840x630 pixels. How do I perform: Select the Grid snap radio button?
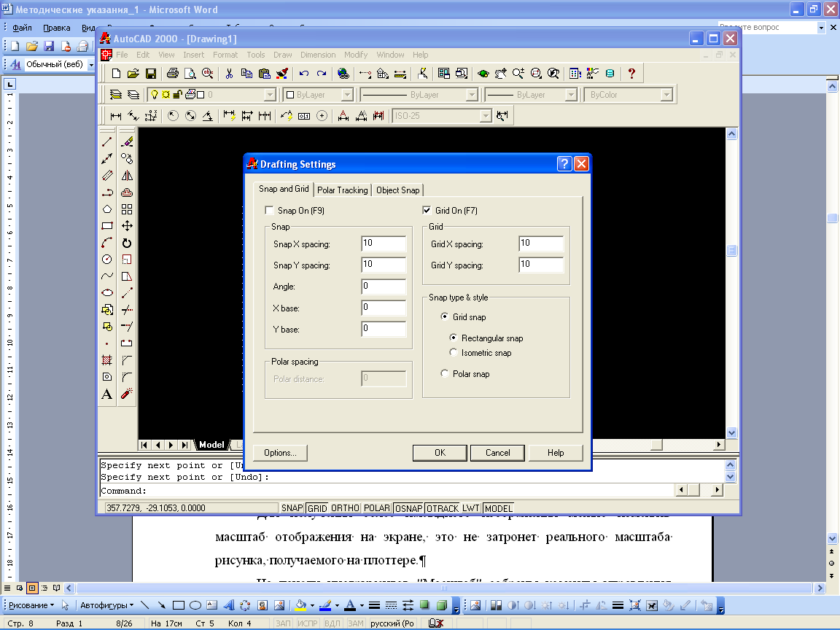click(444, 316)
